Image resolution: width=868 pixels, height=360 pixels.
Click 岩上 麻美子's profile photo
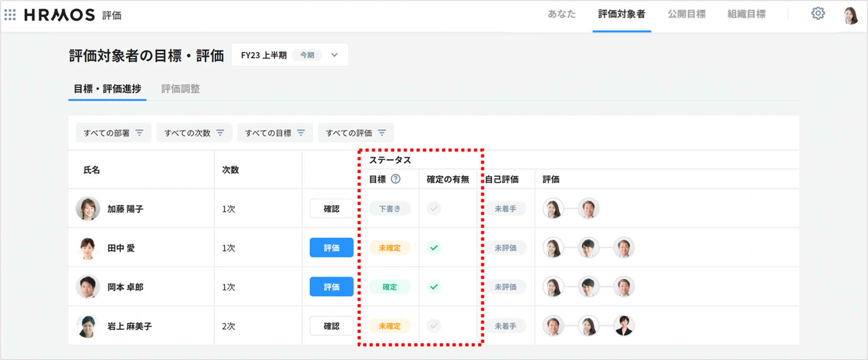click(88, 326)
